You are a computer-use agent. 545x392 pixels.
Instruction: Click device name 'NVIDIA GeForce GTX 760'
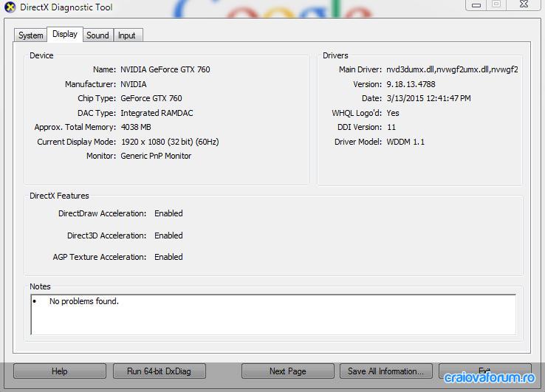tap(165, 69)
